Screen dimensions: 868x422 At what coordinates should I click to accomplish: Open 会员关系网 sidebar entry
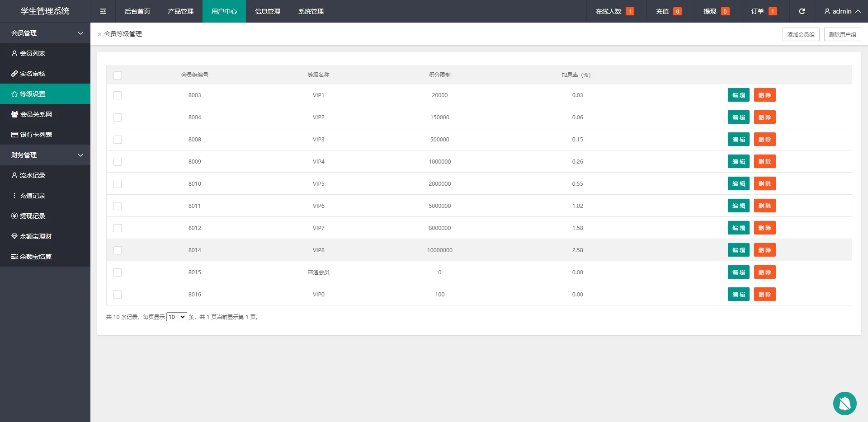36,114
